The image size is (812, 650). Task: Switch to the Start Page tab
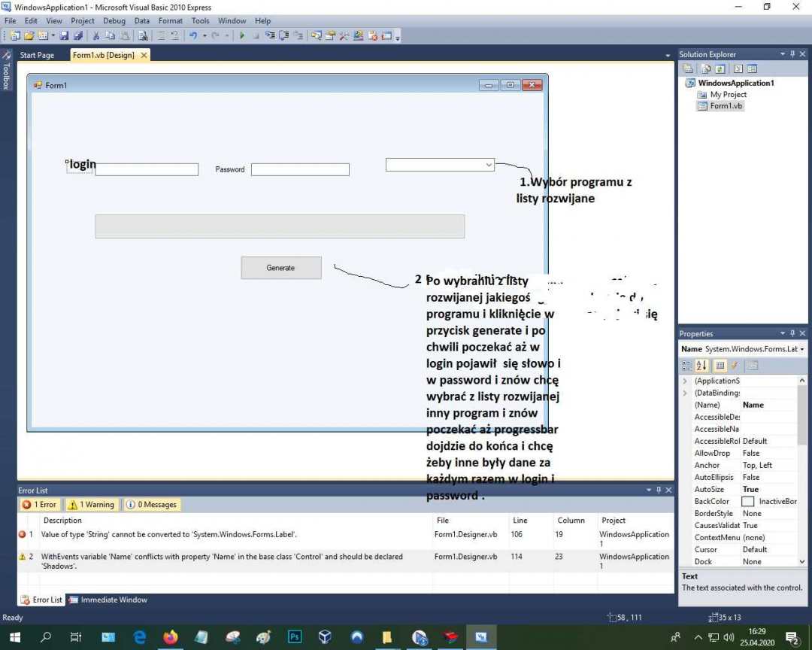click(x=37, y=55)
